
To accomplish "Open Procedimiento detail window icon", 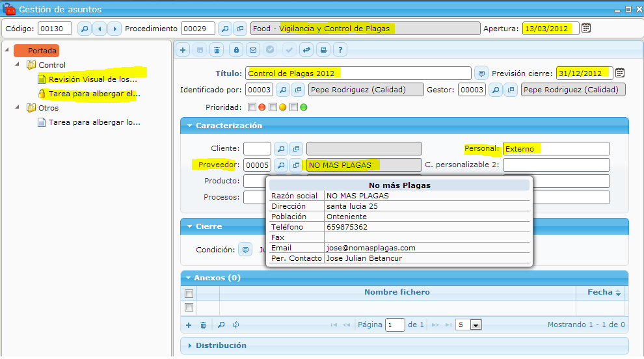I will pos(240,29).
